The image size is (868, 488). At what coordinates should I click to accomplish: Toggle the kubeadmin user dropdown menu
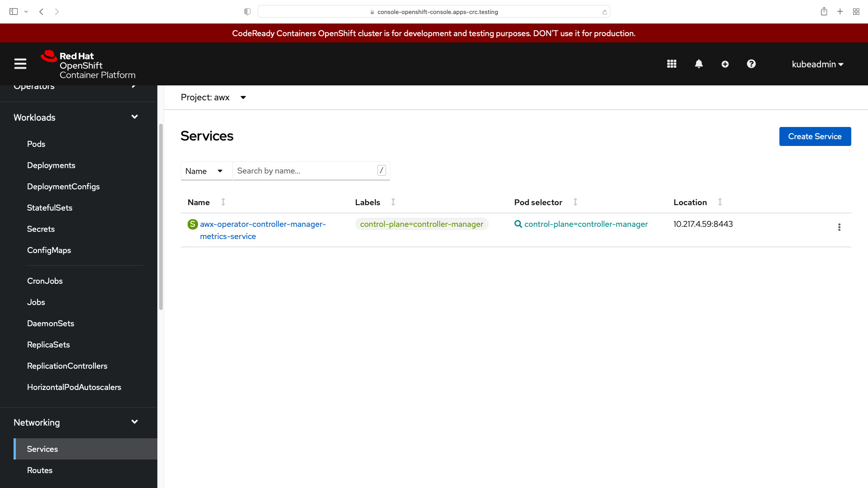(818, 64)
